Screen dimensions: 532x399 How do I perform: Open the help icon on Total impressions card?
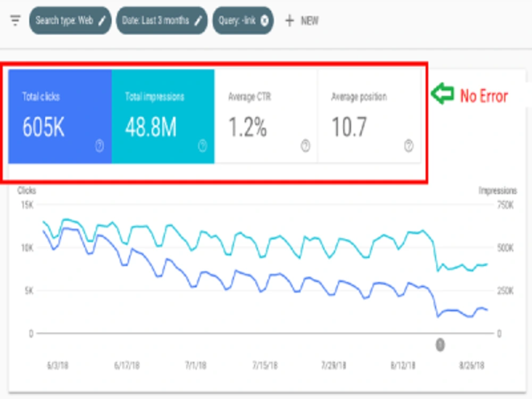coord(202,144)
